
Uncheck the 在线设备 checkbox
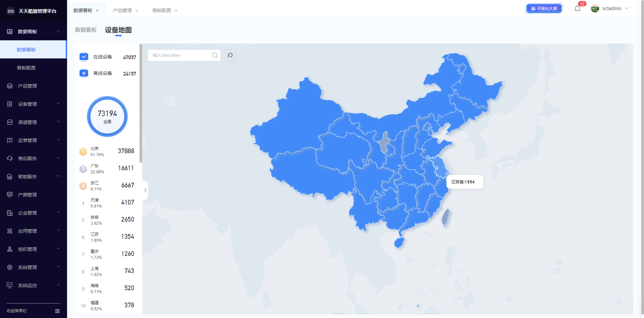(84, 57)
